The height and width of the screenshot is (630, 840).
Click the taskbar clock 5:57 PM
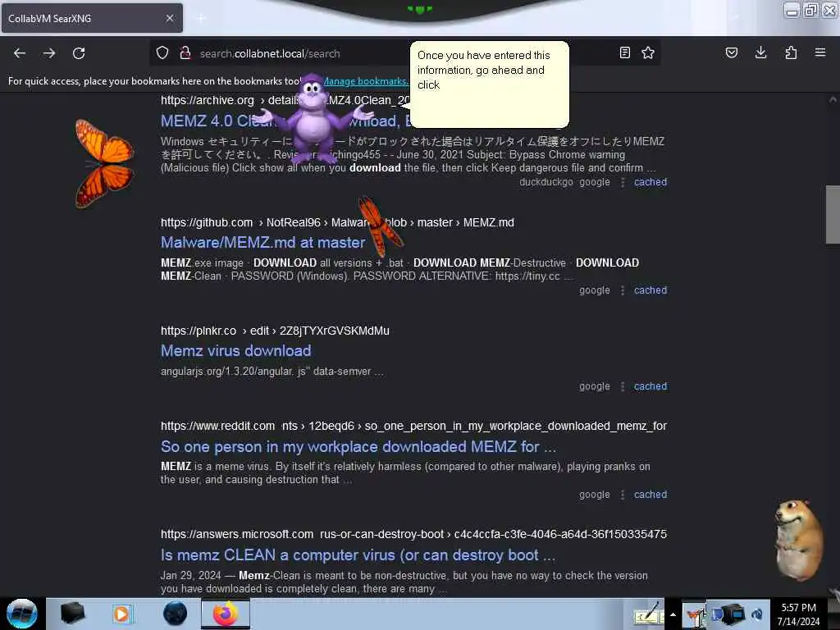tap(799, 614)
